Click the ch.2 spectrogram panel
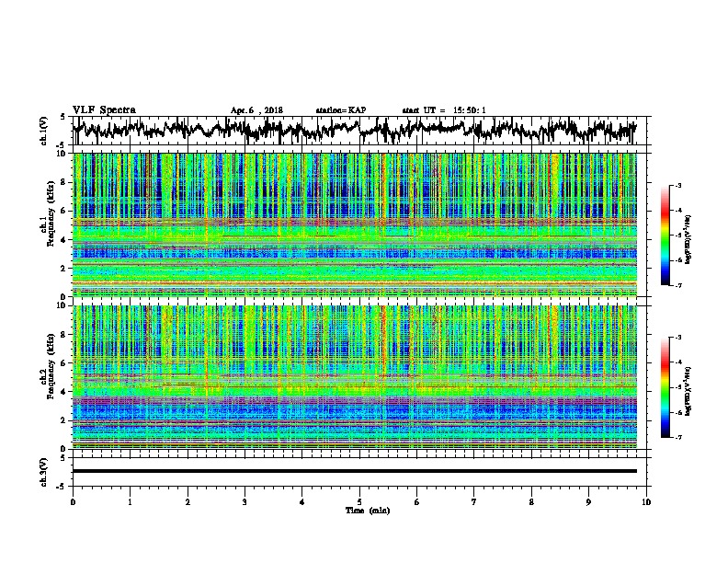This screenshot has height=563, width=728. pos(354,377)
